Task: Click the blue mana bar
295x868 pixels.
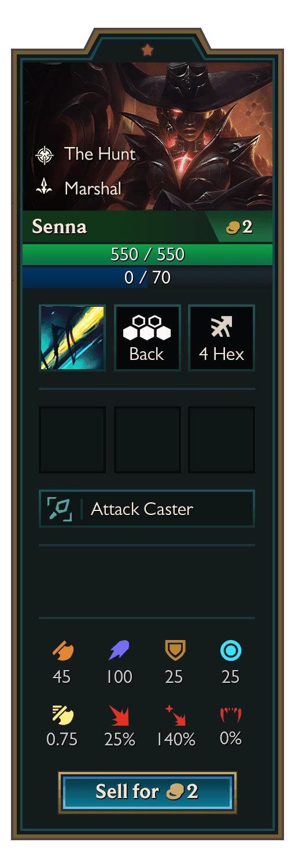Action: (x=147, y=277)
